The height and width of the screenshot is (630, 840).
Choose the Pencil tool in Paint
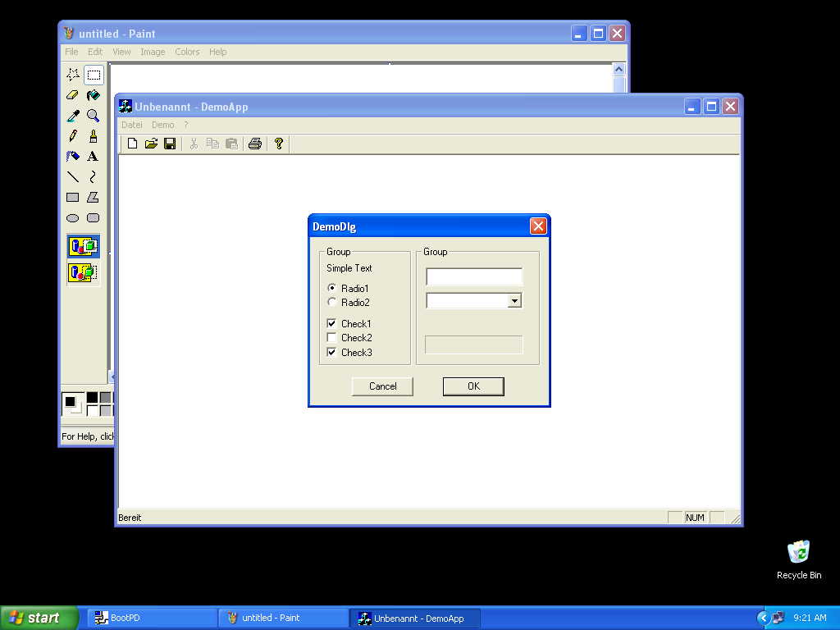click(x=73, y=136)
